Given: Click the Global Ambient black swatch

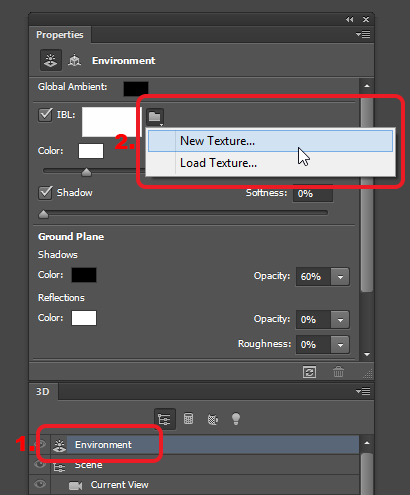Looking at the screenshot, I should [x=136, y=89].
